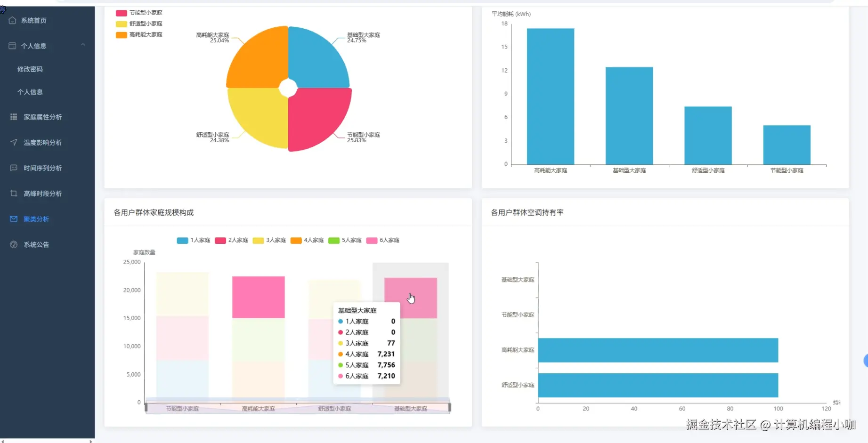
Task: Click the card icon beside the 个人信息 parent menu
Action: click(x=12, y=46)
